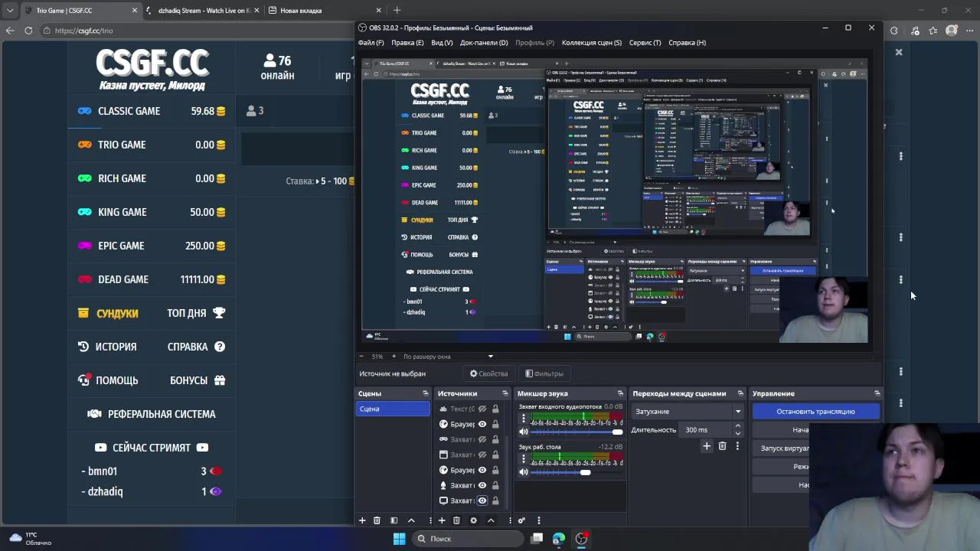
Task: Add a scene transition with plus icon
Action: (x=707, y=446)
